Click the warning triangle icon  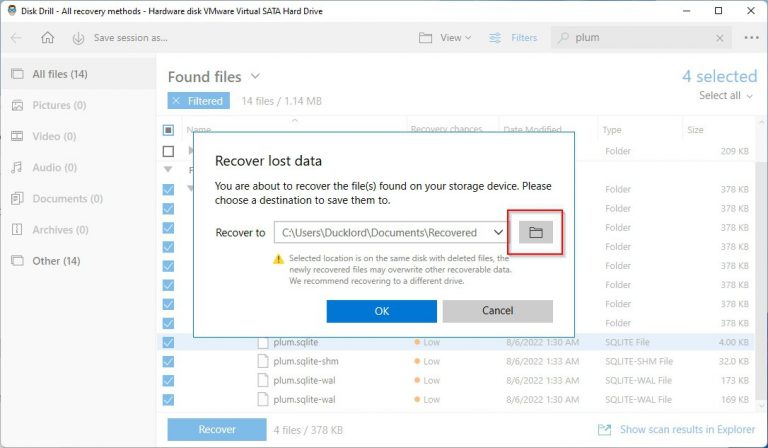click(278, 259)
